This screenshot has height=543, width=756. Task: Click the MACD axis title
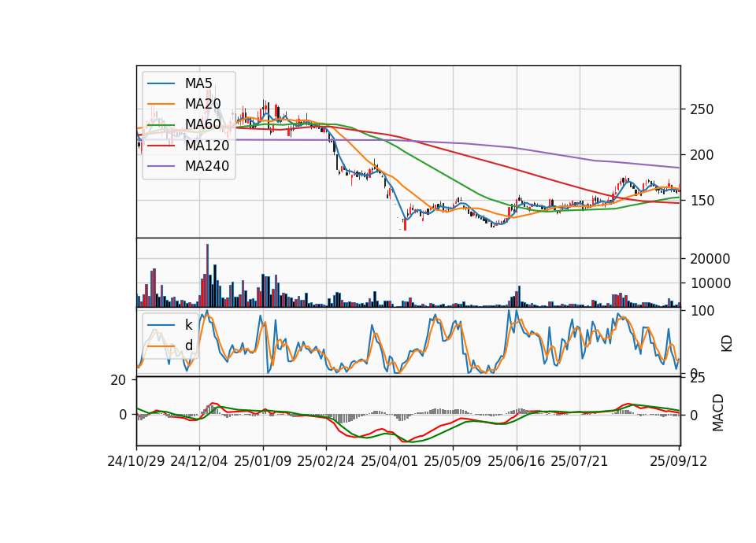click(x=718, y=412)
